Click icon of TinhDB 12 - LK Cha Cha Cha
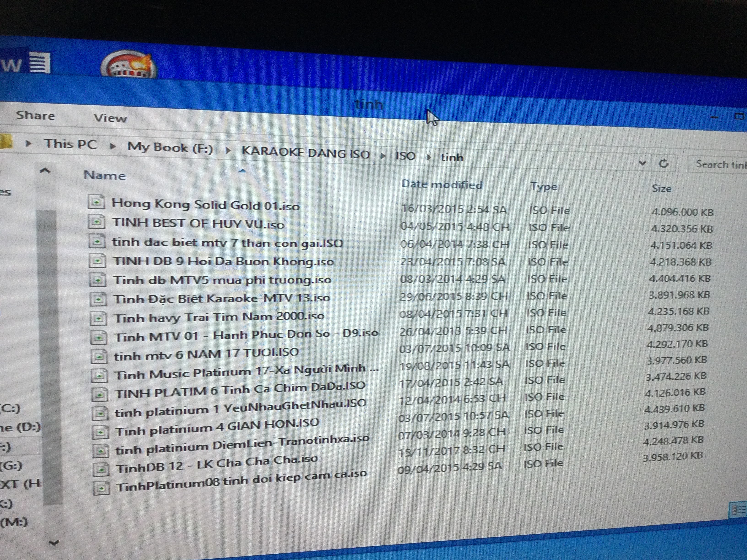The width and height of the screenshot is (747, 560). 101,469
